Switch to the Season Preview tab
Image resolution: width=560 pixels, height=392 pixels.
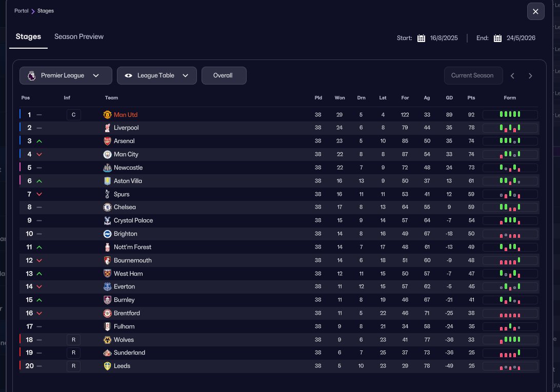coord(79,36)
